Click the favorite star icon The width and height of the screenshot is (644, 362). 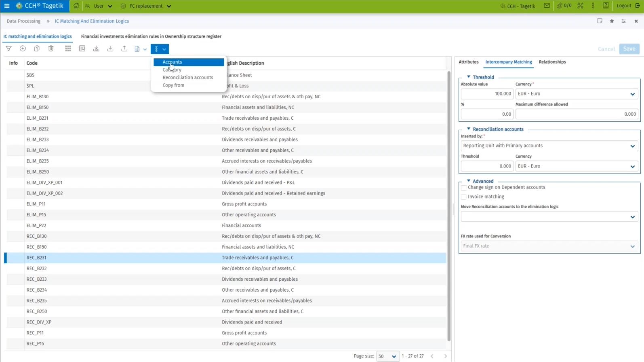point(612,21)
